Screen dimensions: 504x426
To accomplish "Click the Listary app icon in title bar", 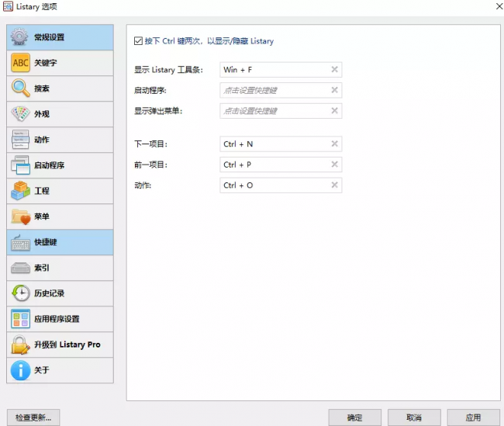I will click(x=8, y=6).
